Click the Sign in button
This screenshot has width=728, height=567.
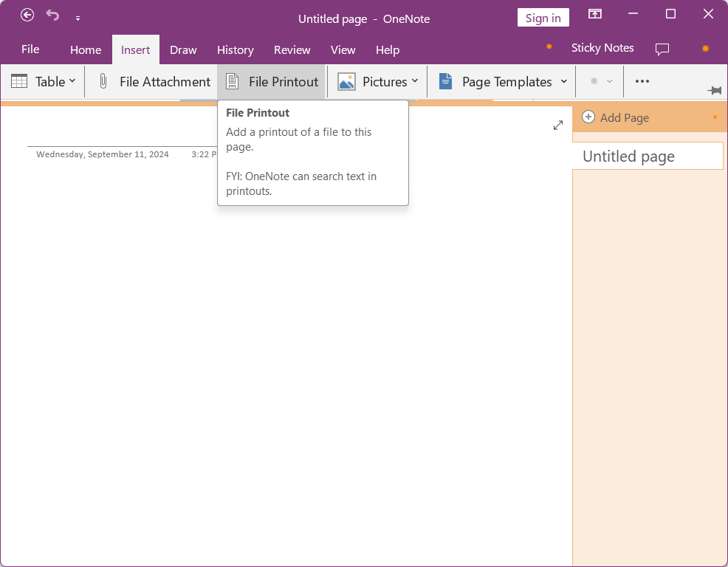coord(543,18)
